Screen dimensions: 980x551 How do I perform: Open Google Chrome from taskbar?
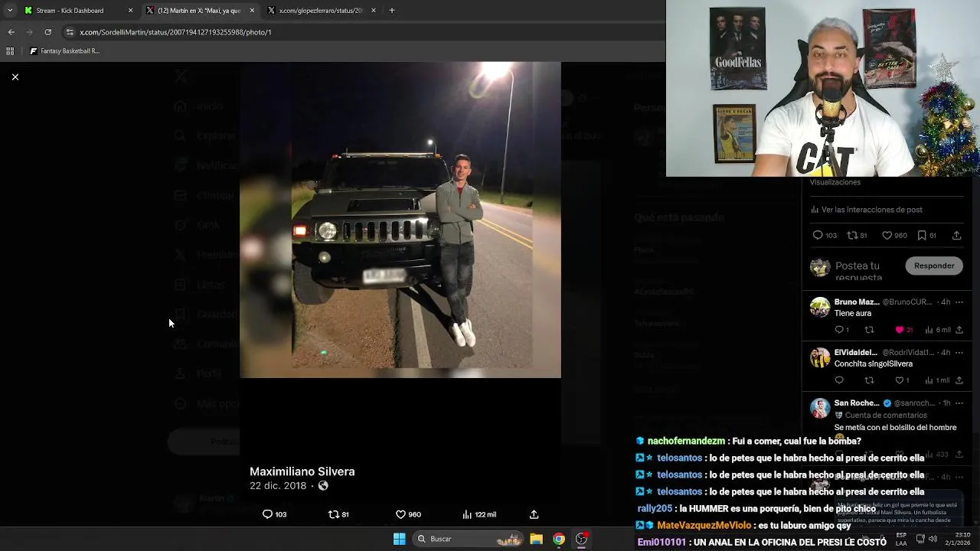(x=559, y=539)
